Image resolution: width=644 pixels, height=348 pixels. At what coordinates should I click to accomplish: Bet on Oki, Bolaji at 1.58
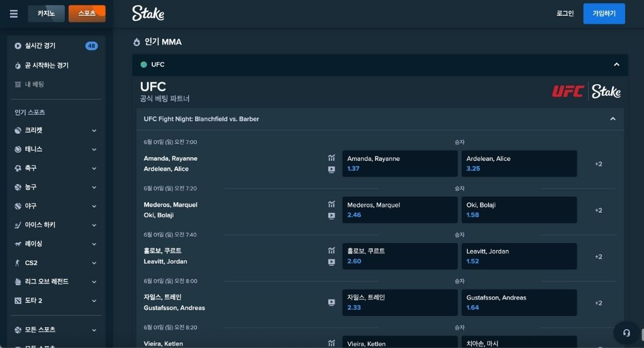519,210
